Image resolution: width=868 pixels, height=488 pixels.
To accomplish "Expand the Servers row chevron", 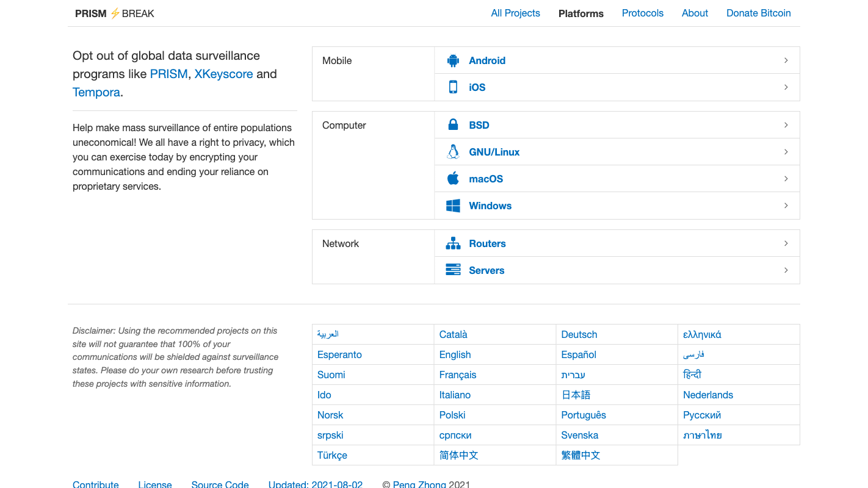I will click(x=786, y=270).
